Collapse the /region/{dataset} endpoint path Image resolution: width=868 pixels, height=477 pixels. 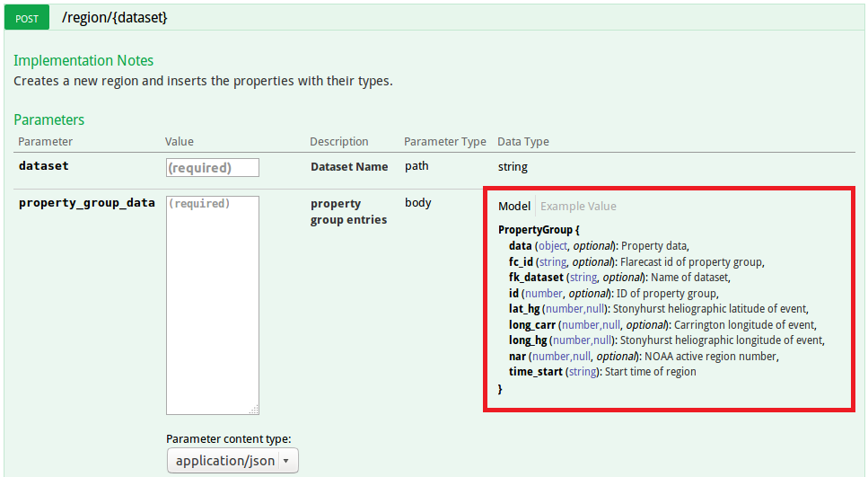pos(114,17)
